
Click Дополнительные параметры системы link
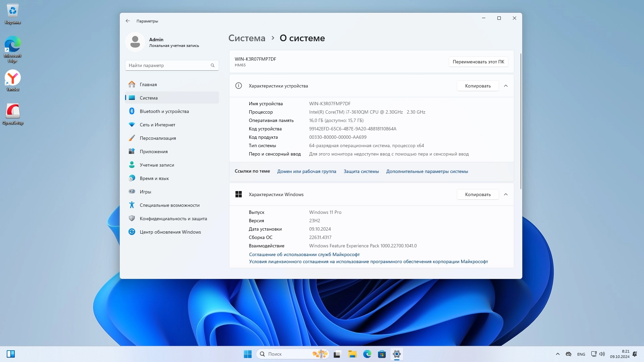pos(427,171)
